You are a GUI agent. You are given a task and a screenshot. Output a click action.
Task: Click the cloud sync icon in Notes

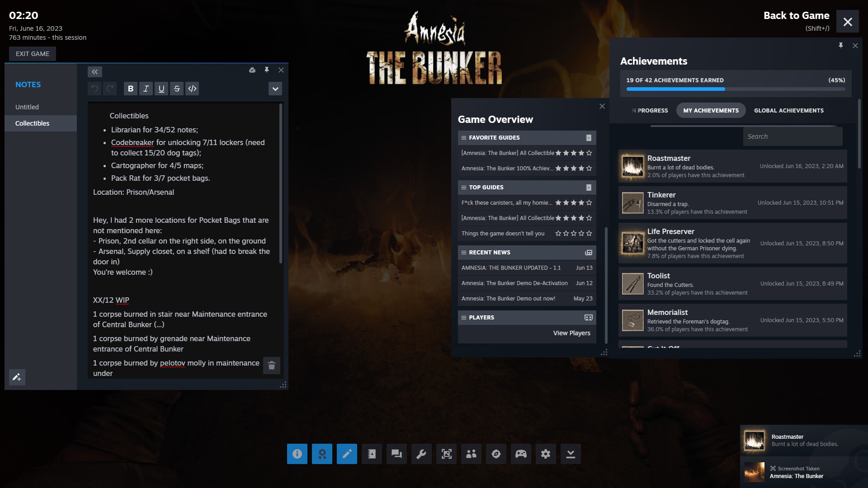click(x=252, y=70)
